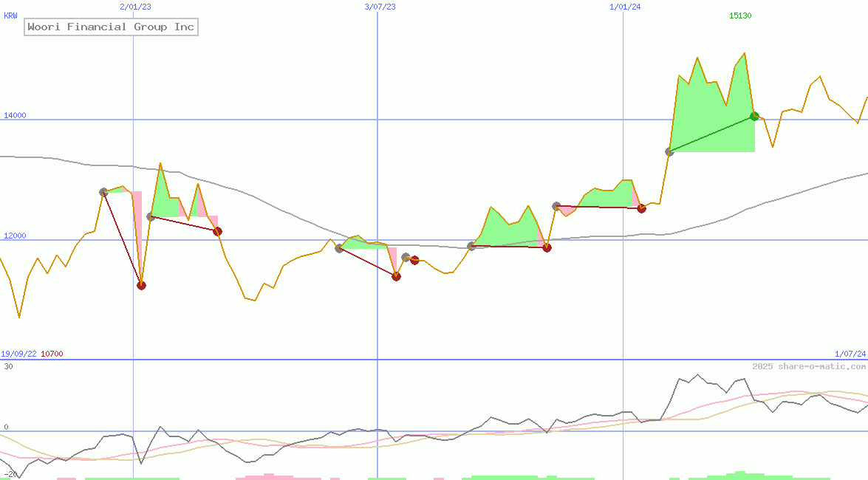Click the green sell marker dot near 14000
868x480 pixels.
coord(754,116)
